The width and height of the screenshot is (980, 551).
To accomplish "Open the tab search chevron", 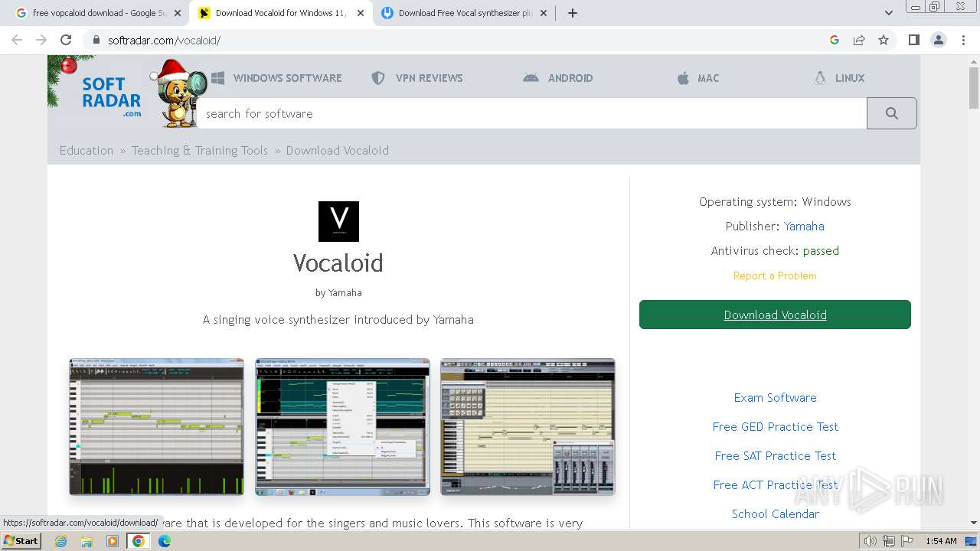I will click(889, 13).
